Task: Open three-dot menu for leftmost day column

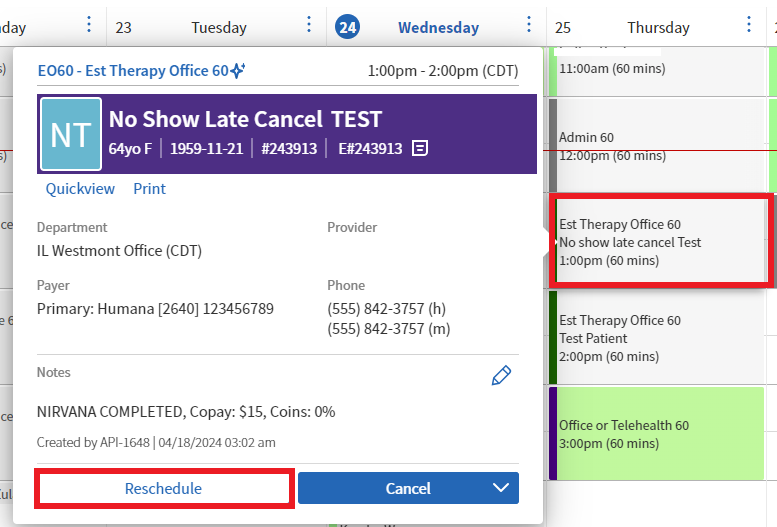Action: (89, 24)
